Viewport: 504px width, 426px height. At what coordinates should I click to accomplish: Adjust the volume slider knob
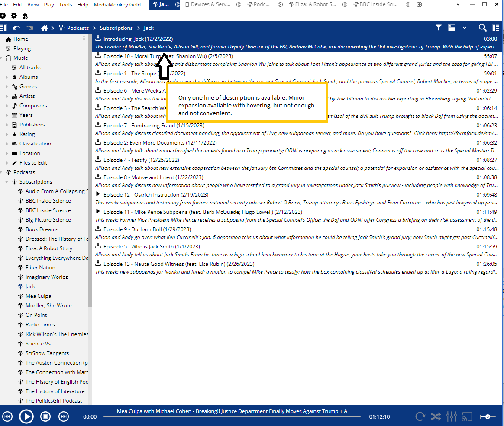[x=488, y=416]
